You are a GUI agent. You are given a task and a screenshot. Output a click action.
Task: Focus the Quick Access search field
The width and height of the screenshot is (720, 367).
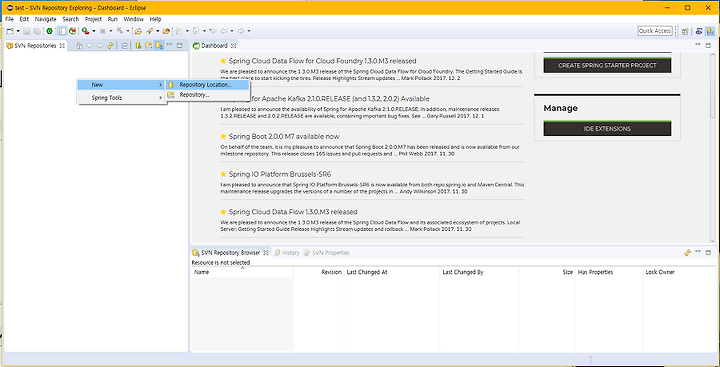click(x=655, y=31)
